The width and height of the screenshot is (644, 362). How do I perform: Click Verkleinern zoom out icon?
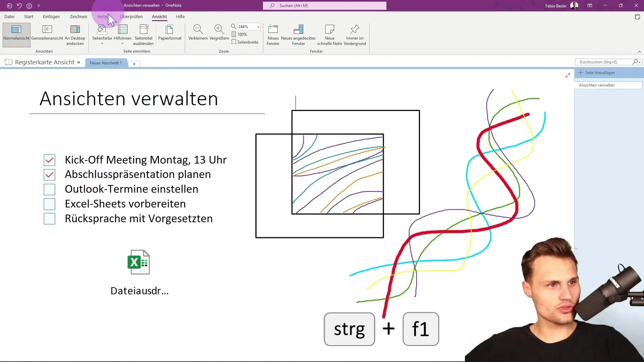click(x=198, y=33)
